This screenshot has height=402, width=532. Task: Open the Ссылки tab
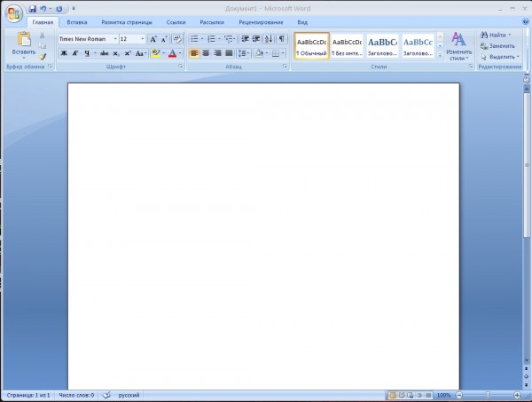(x=176, y=22)
